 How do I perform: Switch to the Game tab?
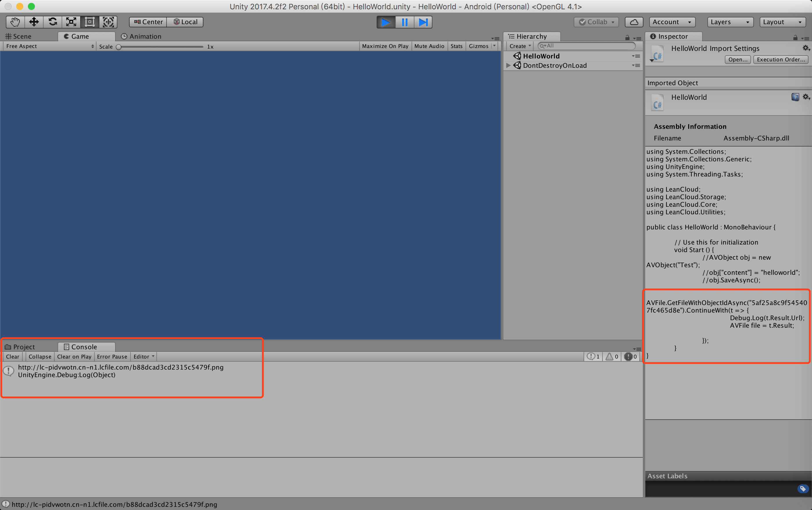[x=86, y=36]
